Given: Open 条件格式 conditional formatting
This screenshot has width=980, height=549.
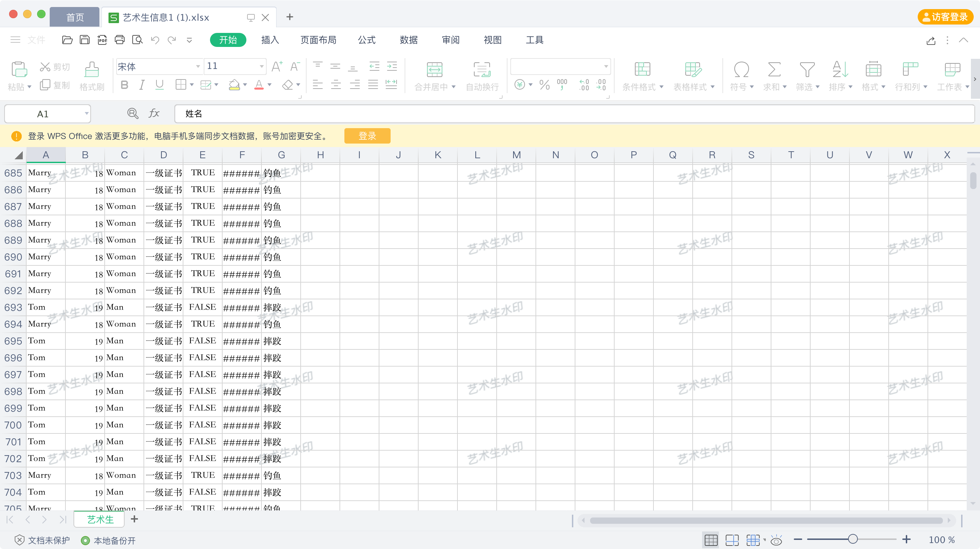Looking at the screenshot, I should (643, 76).
